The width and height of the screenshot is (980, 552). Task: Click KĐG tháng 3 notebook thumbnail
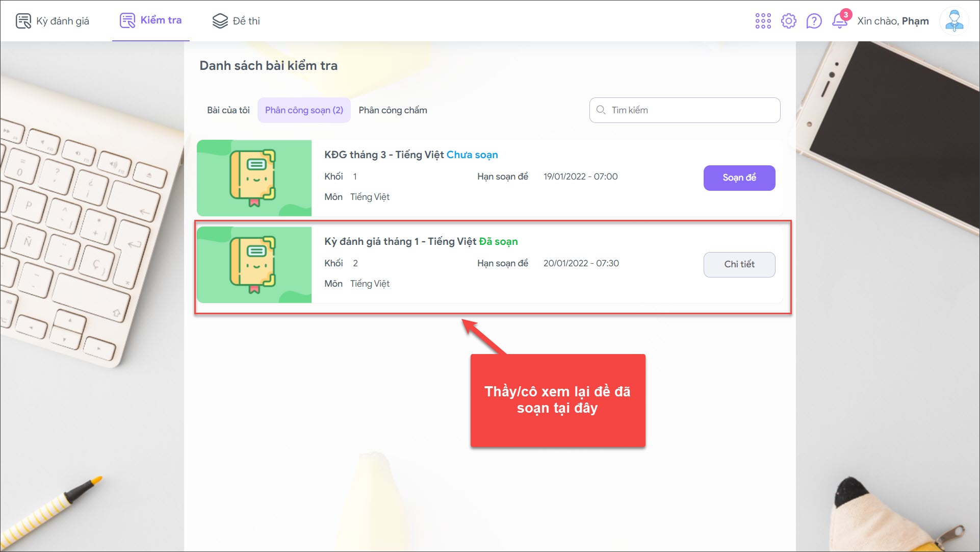[x=254, y=178]
